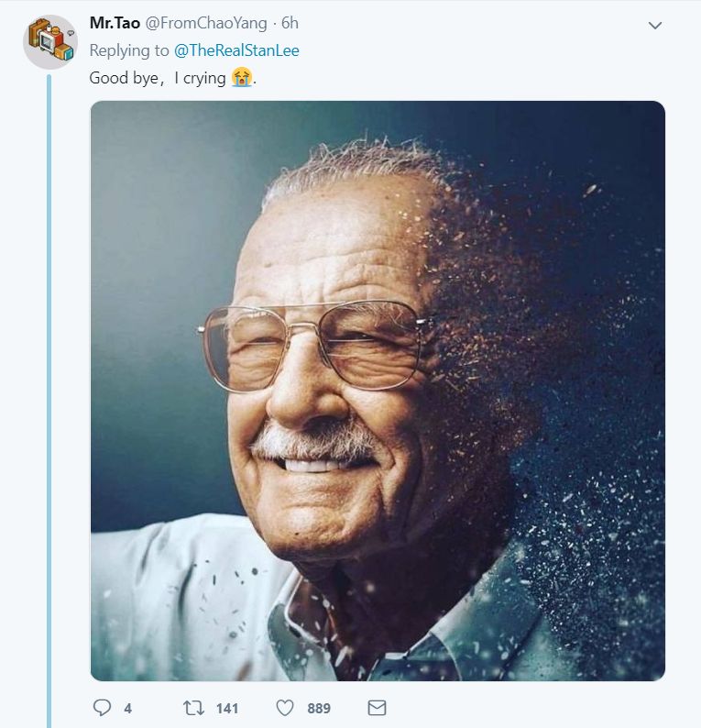The width and height of the screenshot is (701, 728).
Task: View the 889 likes count
Action: point(319,708)
